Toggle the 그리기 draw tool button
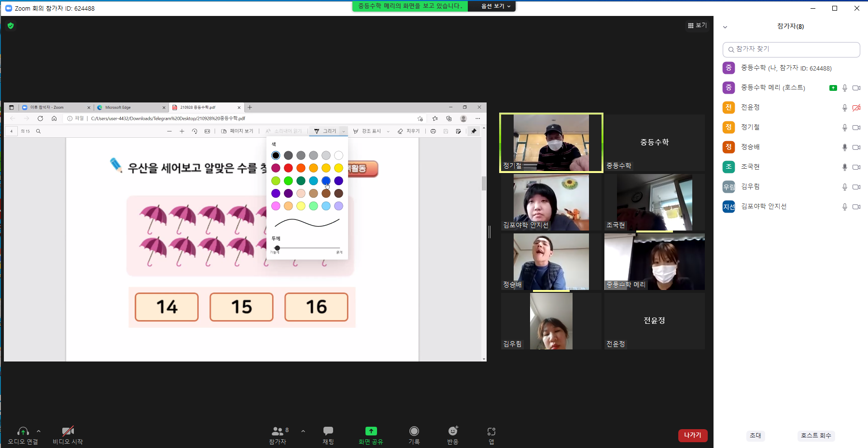868x448 pixels. pos(325,131)
